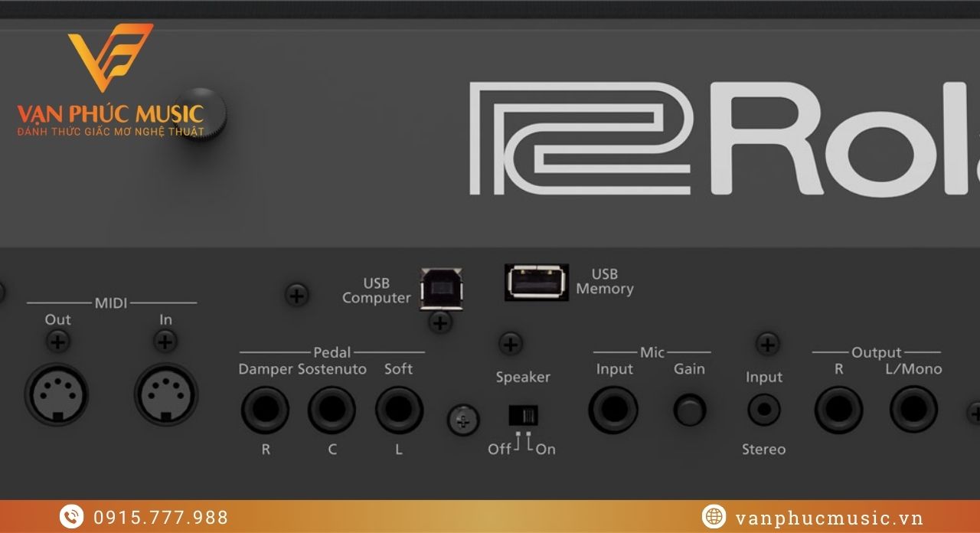The width and height of the screenshot is (980, 533).
Task: Click the "Stereo" label
Action: point(763,450)
